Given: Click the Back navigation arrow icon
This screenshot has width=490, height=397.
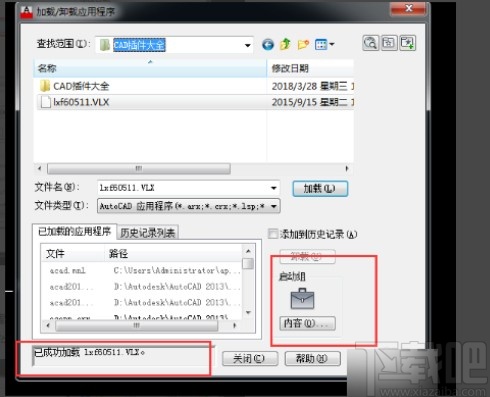Looking at the screenshot, I should tap(268, 44).
